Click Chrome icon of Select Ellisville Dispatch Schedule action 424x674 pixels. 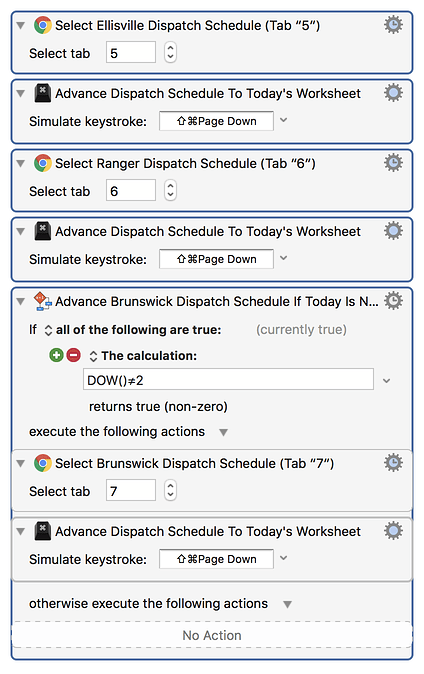tap(43, 25)
